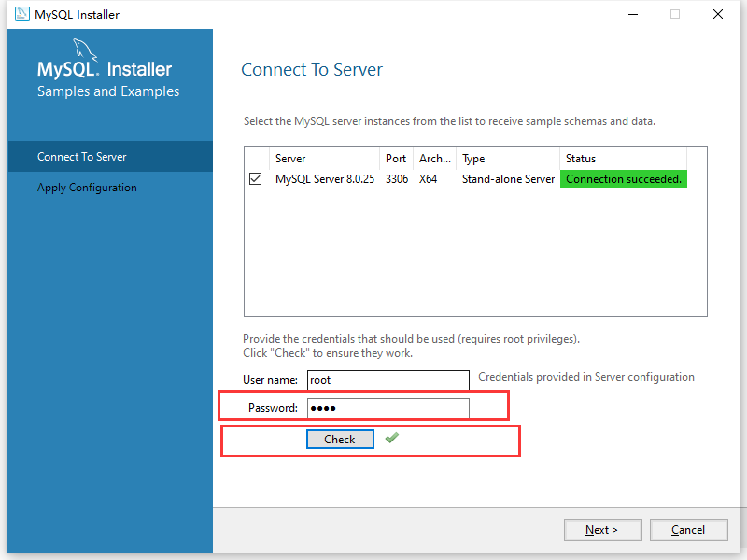Focus the User name input field
The height and width of the screenshot is (560, 747).
388,380
